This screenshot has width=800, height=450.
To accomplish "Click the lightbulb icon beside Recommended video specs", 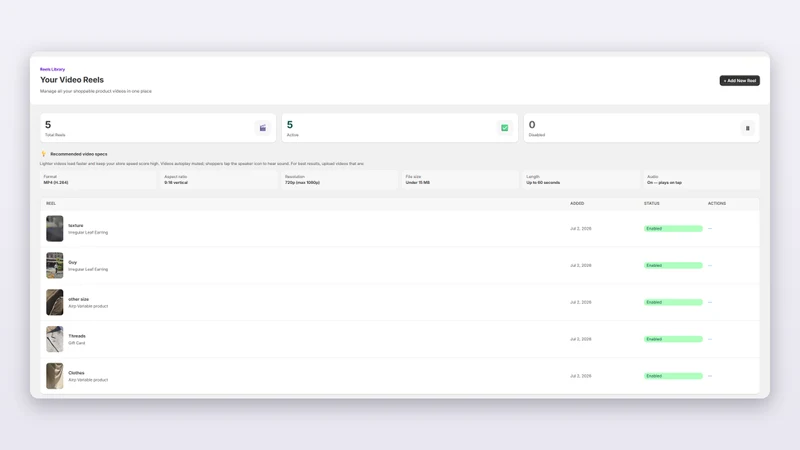I will coord(43,154).
